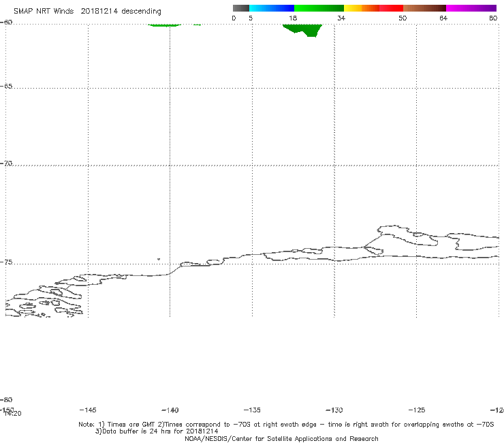Click the thin green wind strip near -140

point(164,25)
